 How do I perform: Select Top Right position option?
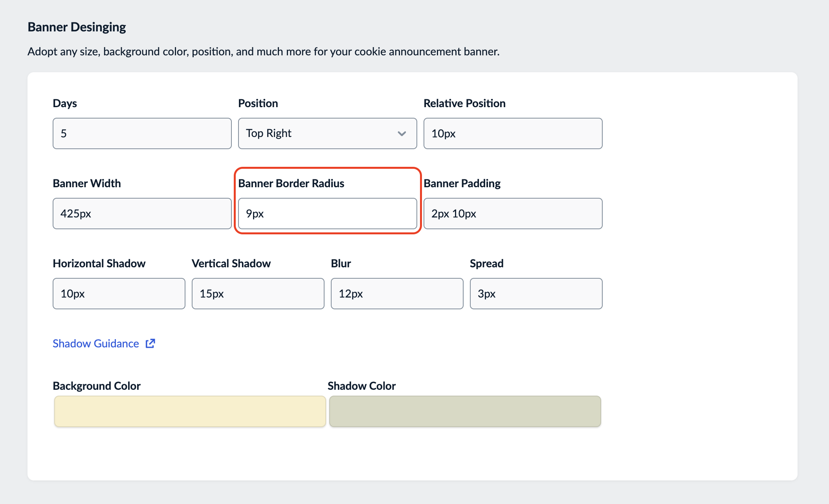pos(325,133)
